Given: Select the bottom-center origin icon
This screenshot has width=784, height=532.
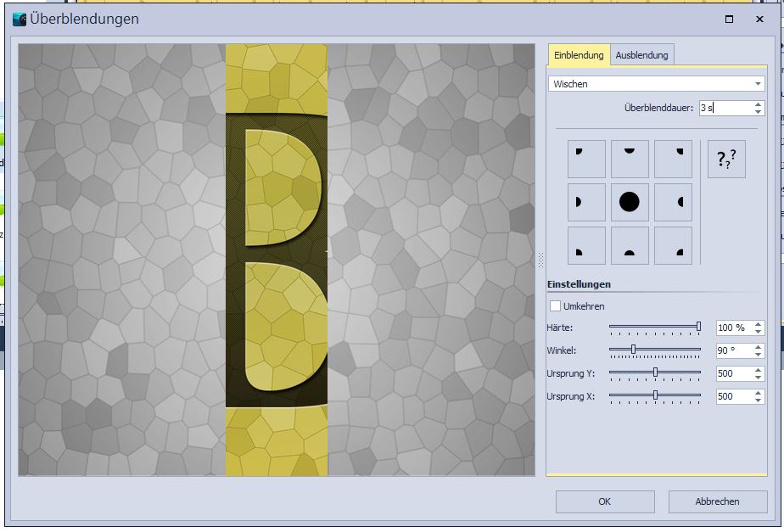Looking at the screenshot, I should pyautogui.click(x=630, y=245).
